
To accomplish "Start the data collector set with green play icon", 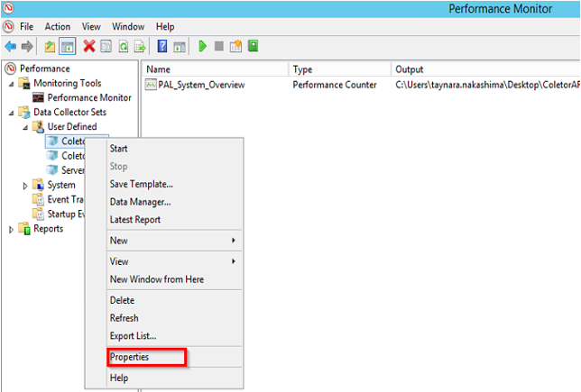I will click(202, 46).
